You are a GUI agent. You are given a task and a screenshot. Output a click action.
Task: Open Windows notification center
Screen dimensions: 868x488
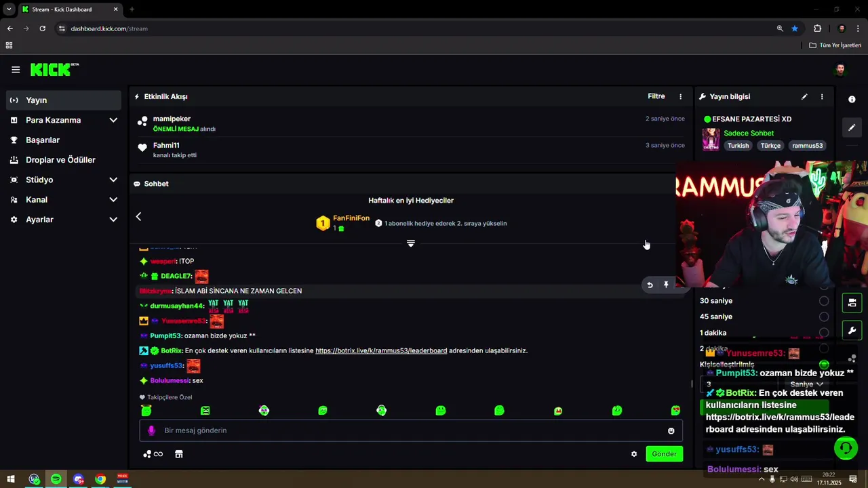click(x=853, y=479)
